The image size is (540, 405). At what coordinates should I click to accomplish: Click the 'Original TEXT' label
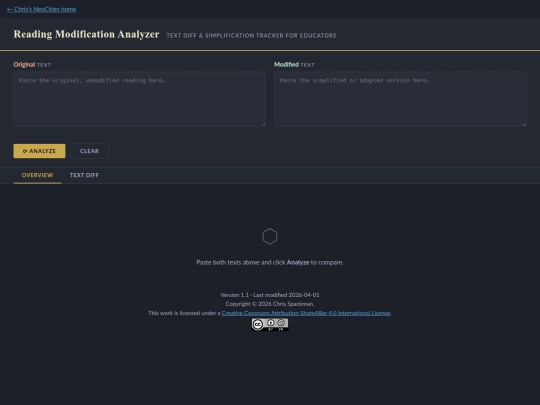coord(32,65)
